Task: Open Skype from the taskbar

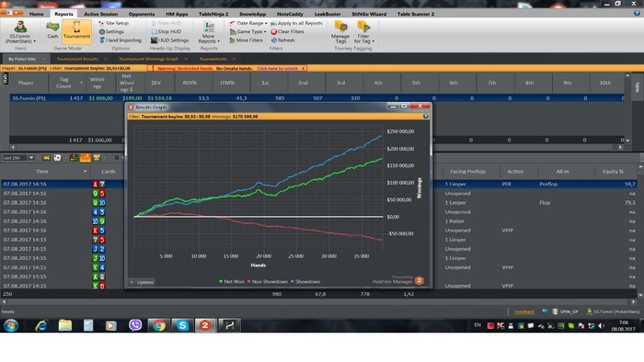Action: 182,325
